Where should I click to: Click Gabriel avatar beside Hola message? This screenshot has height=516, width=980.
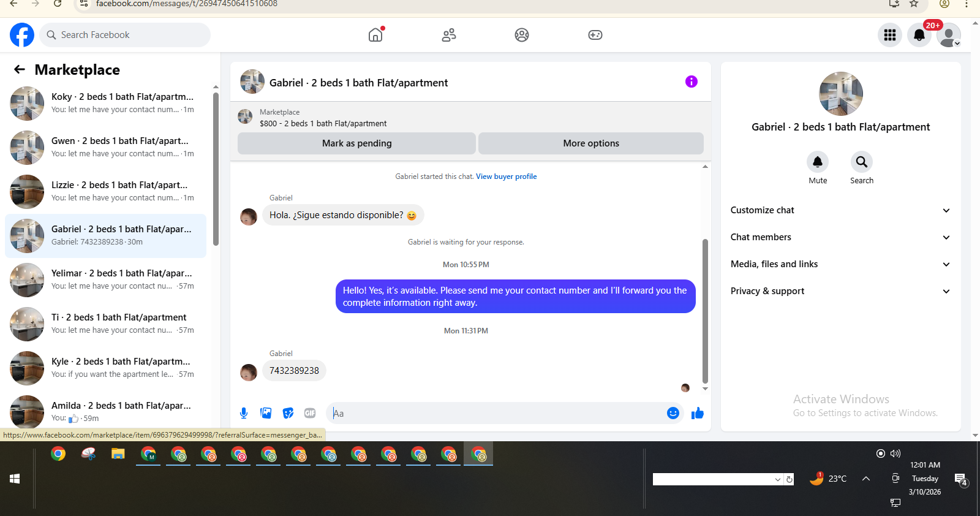pos(249,217)
